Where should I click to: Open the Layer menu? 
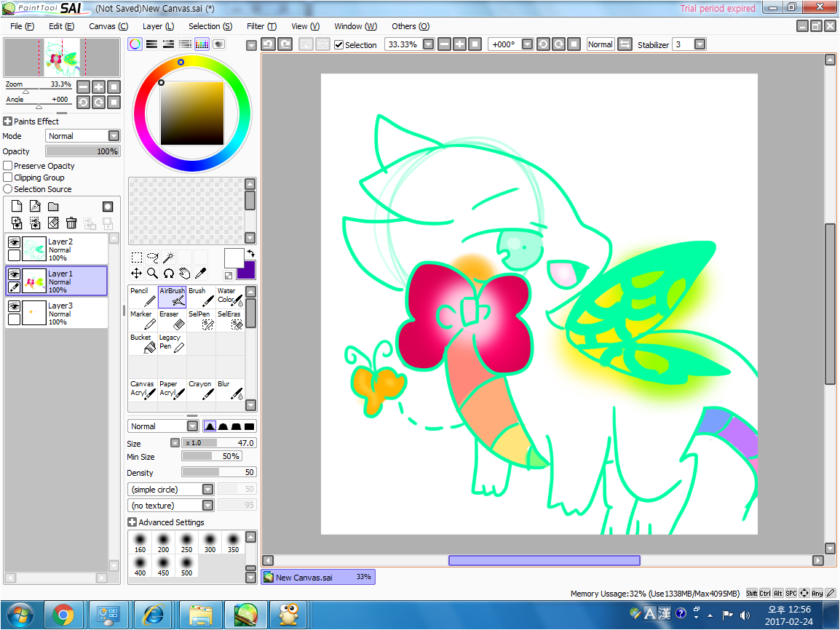158,26
